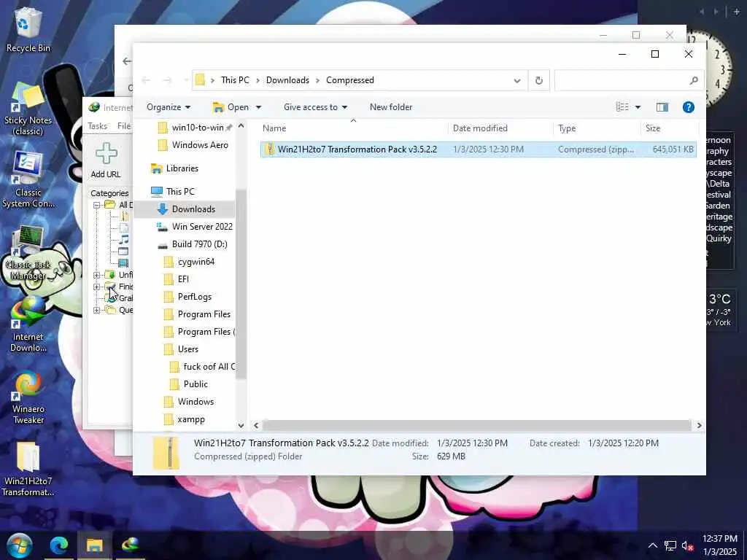The height and width of the screenshot is (560, 747).
Task: Toggle the preview pane icon in Explorer
Action: click(662, 107)
